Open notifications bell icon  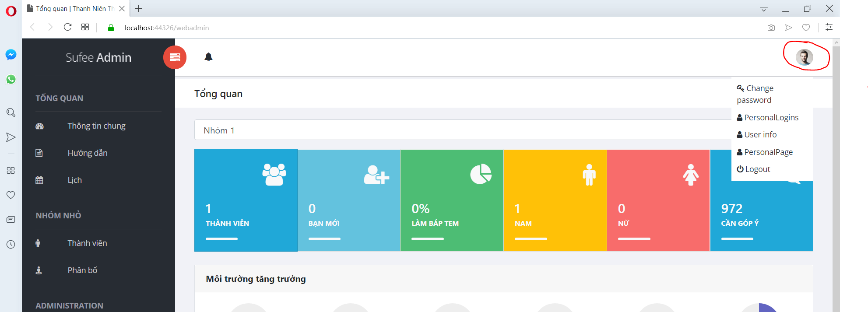(x=208, y=57)
